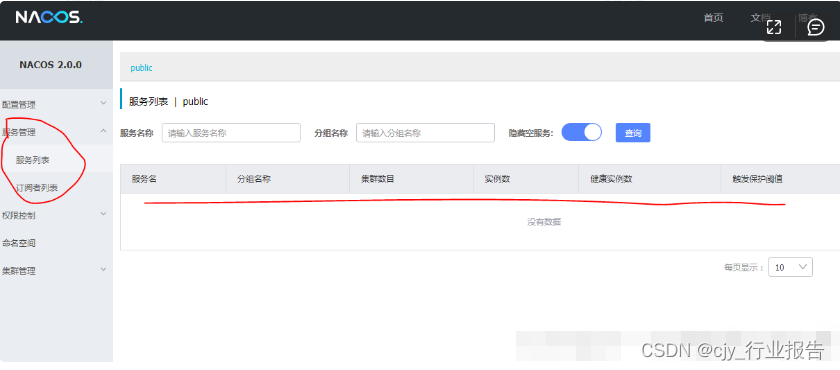Click the 实例数 column header

(497, 179)
